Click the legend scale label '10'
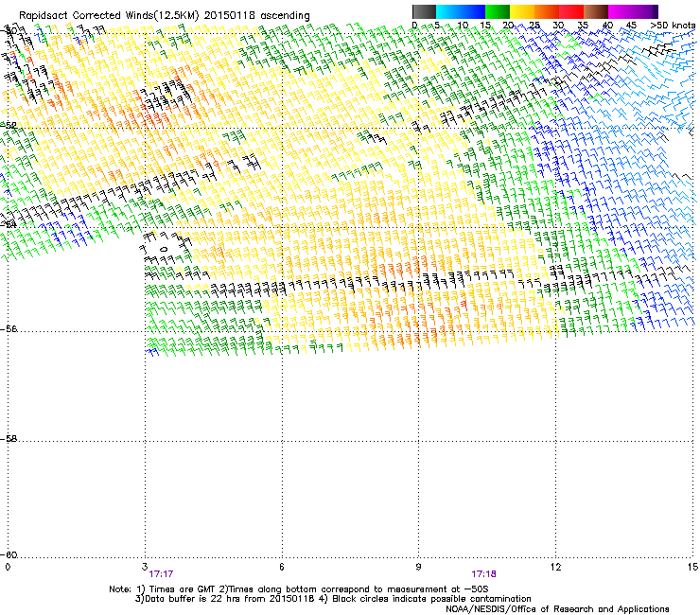Image resolution: width=700 pixels, height=615 pixels. click(463, 26)
